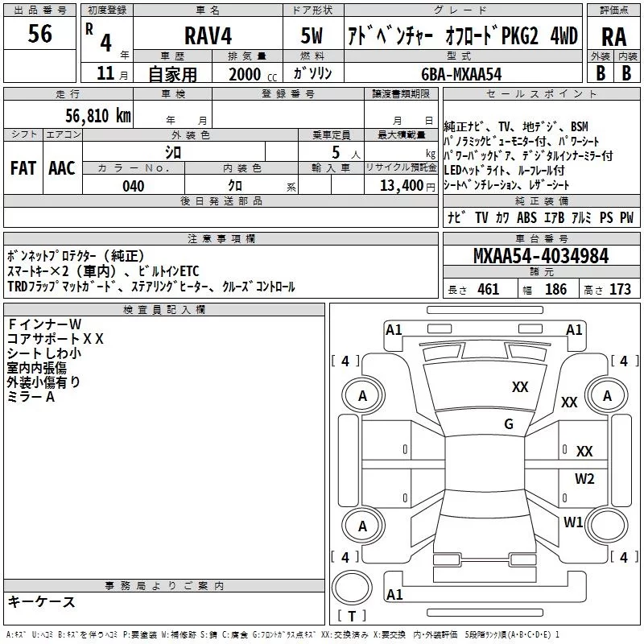Viewport: 644px width, 644px height.
Task: Select the interior color "クロ"
Action: 235,186
